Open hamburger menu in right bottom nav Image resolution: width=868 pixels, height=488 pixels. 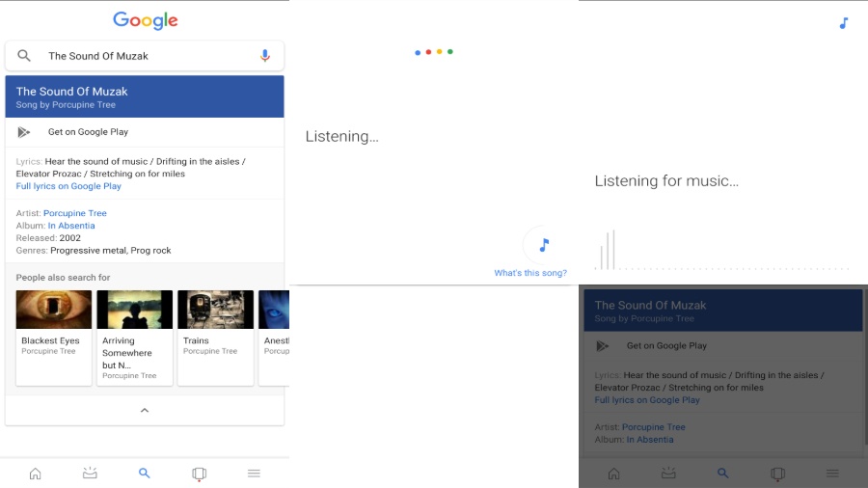(832, 474)
